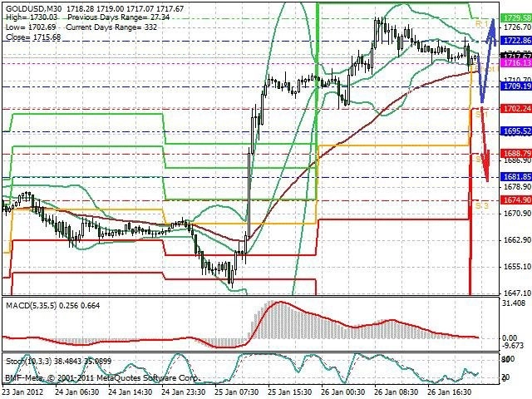Click the S 3 support label
532x399 pixels.
(482, 205)
